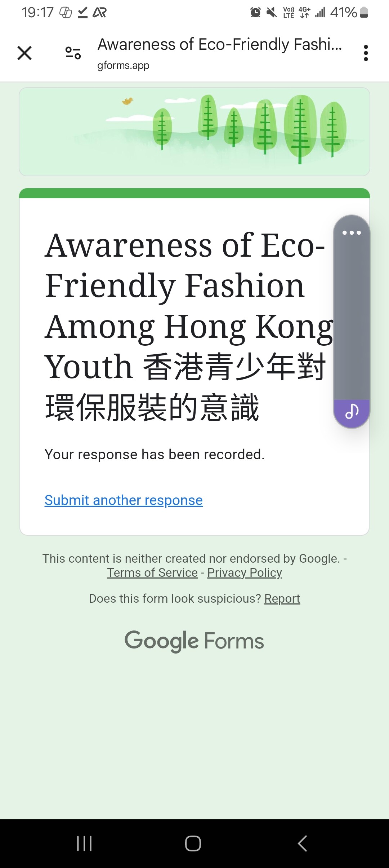
Task: Click Submit another response link
Action: [x=124, y=500]
